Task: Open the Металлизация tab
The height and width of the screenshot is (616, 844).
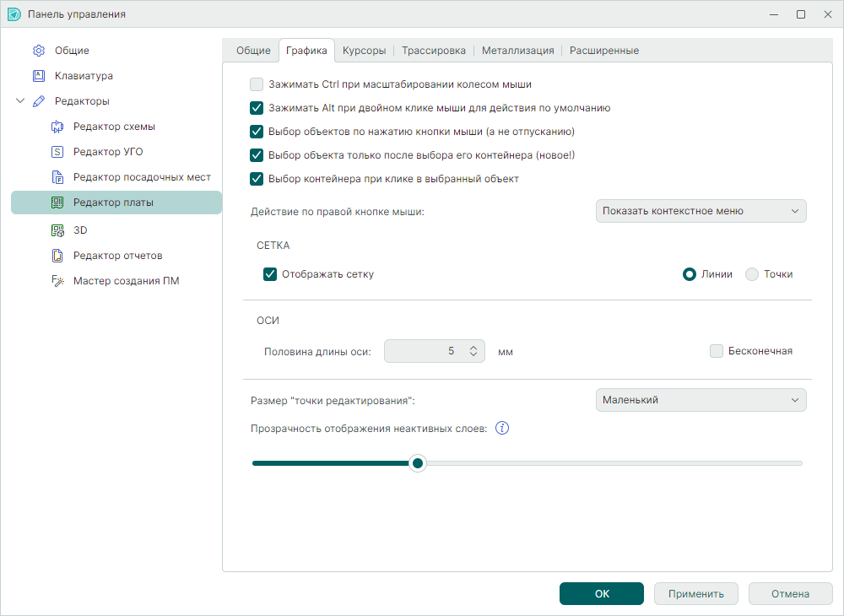Action: (x=518, y=51)
